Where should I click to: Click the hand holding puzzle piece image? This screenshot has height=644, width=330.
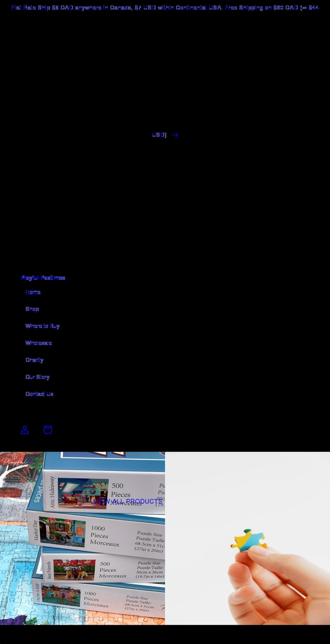pos(247,538)
